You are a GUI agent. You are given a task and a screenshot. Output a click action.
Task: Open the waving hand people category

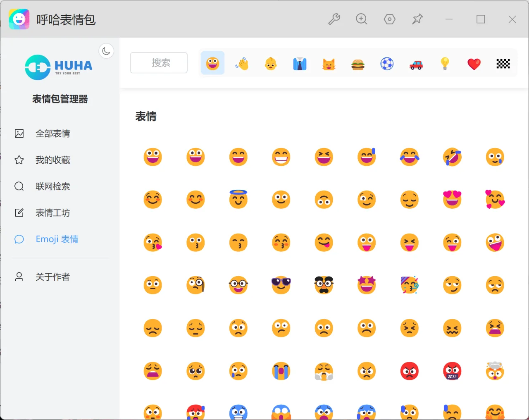click(x=242, y=63)
